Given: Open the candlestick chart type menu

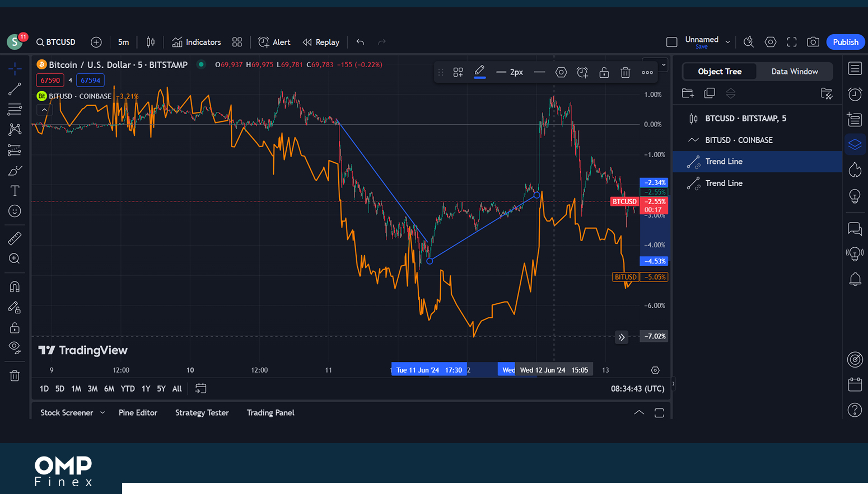Looking at the screenshot, I should pyautogui.click(x=151, y=42).
